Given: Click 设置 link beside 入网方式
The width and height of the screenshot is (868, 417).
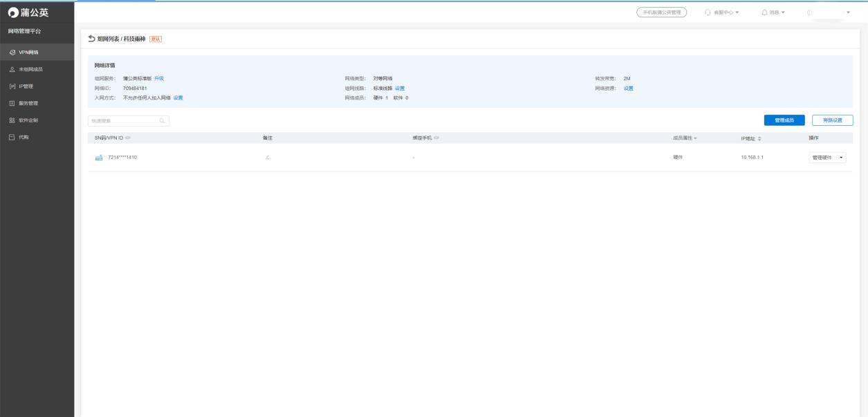Looking at the screenshot, I should coord(178,98).
